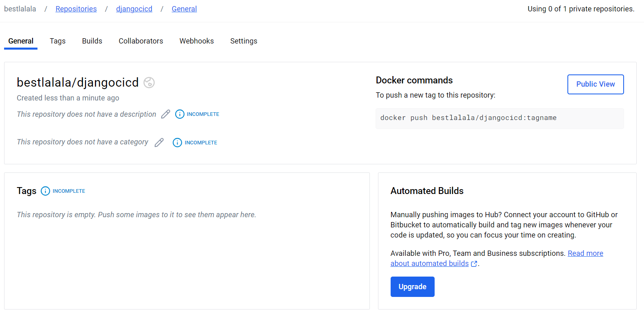Viewport: 644px width, 314px height.
Task: Click the public visibility globe icon beside bestlalala/djangocicd
Action: [149, 83]
